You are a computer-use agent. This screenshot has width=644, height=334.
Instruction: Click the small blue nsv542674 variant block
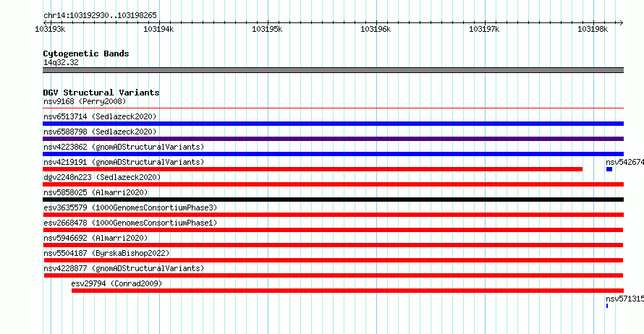tap(609, 169)
